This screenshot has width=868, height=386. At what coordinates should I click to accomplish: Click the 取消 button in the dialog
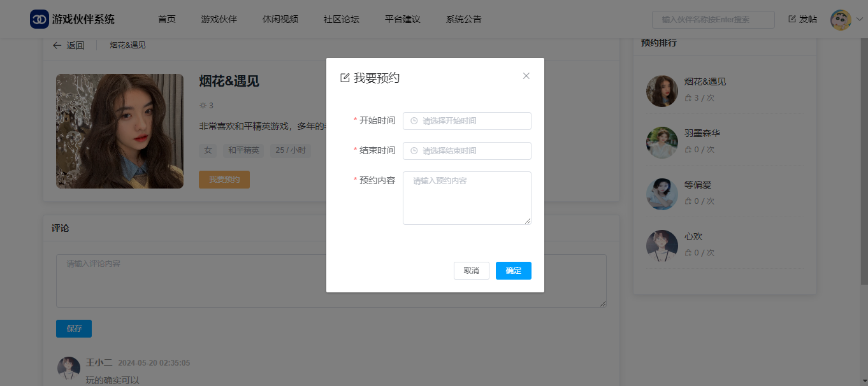(x=472, y=271)
